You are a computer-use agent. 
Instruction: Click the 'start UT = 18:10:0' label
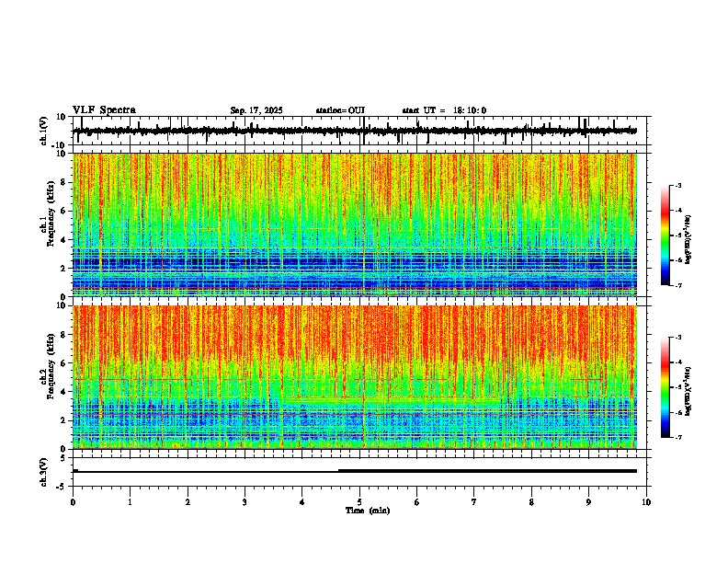(x=444, y=110)
